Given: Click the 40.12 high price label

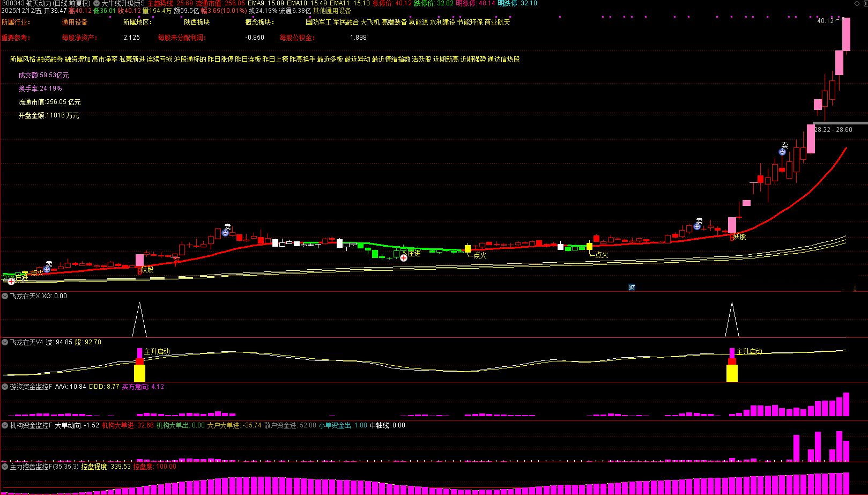Looking at the screenshot, I should pos(825,21).
